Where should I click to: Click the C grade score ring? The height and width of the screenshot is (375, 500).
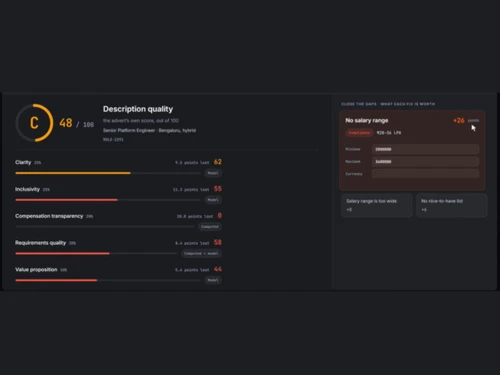coord(34,123)
